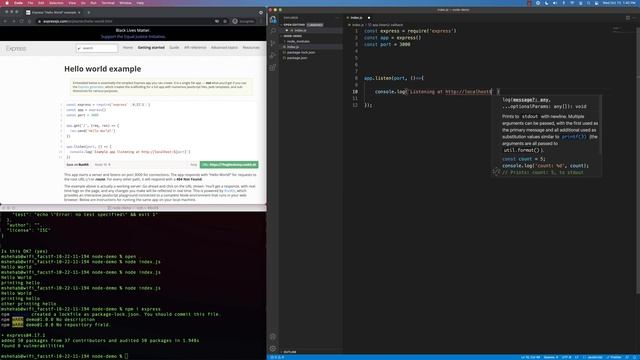The image size is (640, 360).
Task: Click Resources in Express navigation
Action: click(251, 48)
